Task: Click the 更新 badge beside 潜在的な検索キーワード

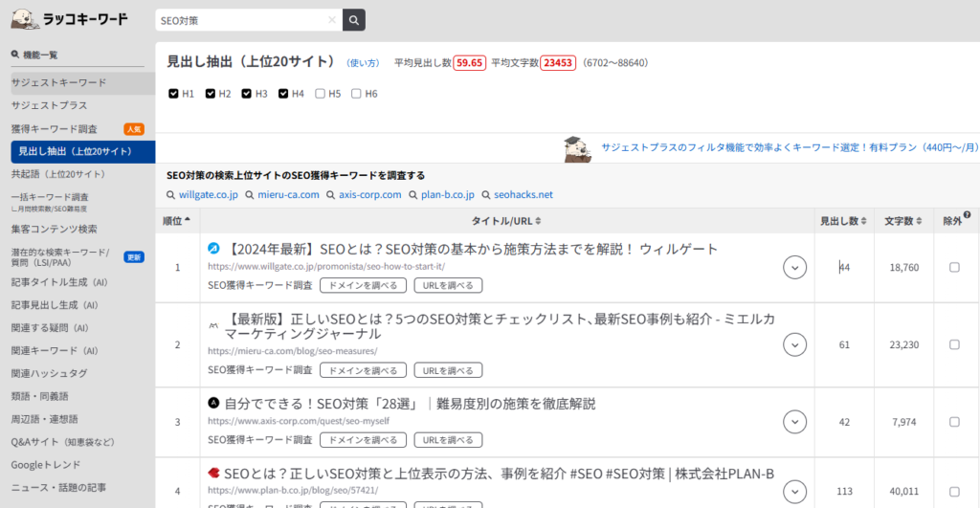Action: (134, 257)
